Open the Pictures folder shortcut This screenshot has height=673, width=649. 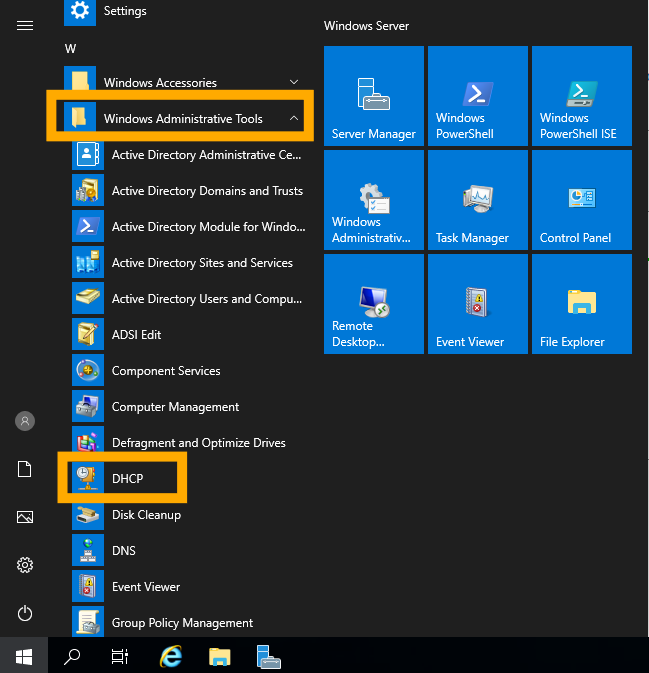(x=25, y=517)
